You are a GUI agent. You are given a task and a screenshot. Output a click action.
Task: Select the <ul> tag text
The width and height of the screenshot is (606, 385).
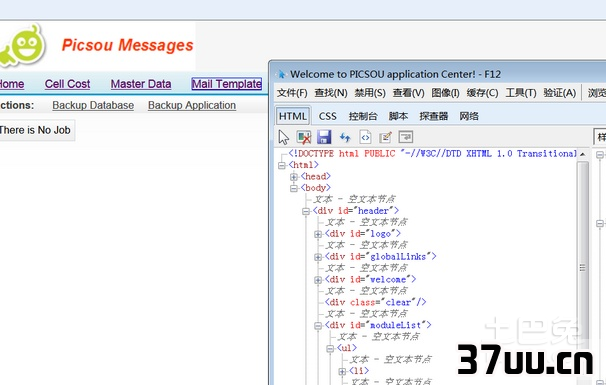pos(347,348)
